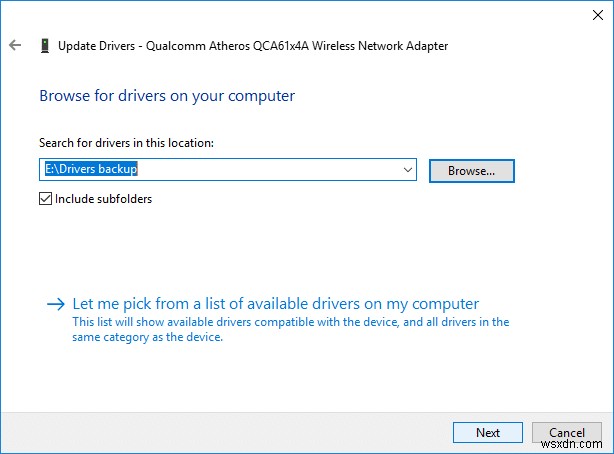The height and width of the screenshot is (454, 614).
Task: Click the Next button
Action: (488, 432)
